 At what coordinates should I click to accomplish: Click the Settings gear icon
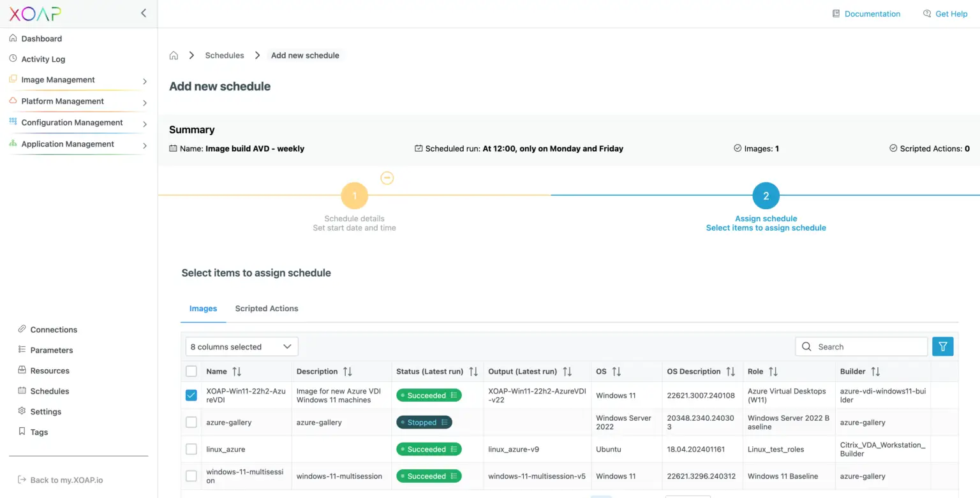tap(22, 411)
